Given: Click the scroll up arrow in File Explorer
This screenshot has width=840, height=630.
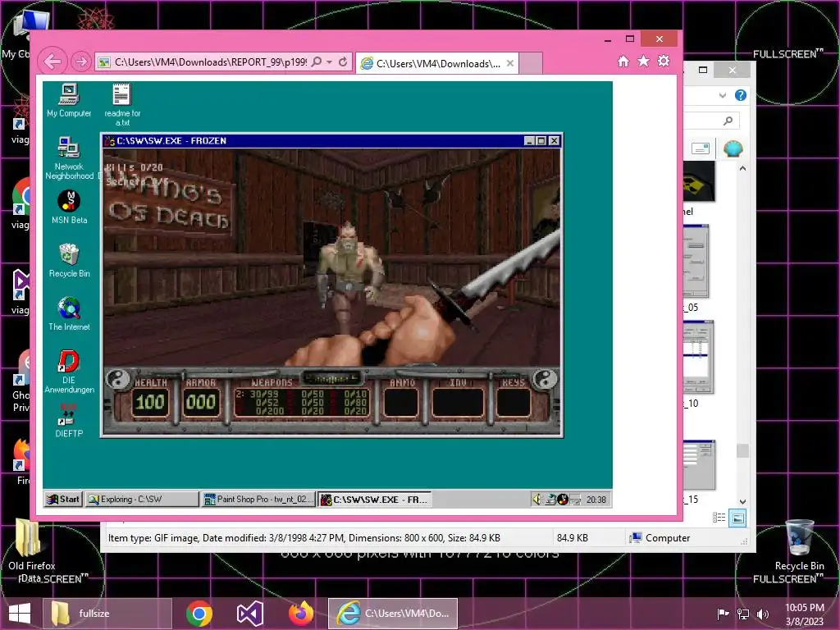Looking at the screenshot, I should pyautogui.click(x=742, y=168).
